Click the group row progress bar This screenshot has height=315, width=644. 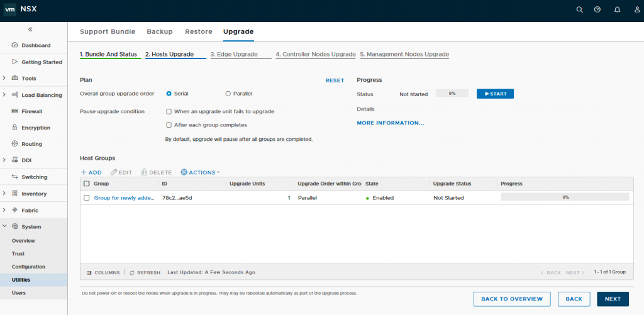pos(565,197)
